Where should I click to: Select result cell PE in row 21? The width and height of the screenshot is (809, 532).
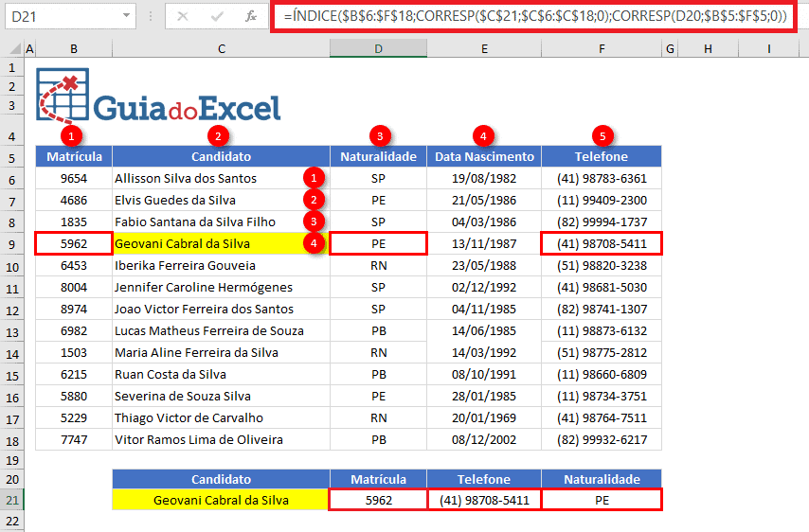(602, 500)
